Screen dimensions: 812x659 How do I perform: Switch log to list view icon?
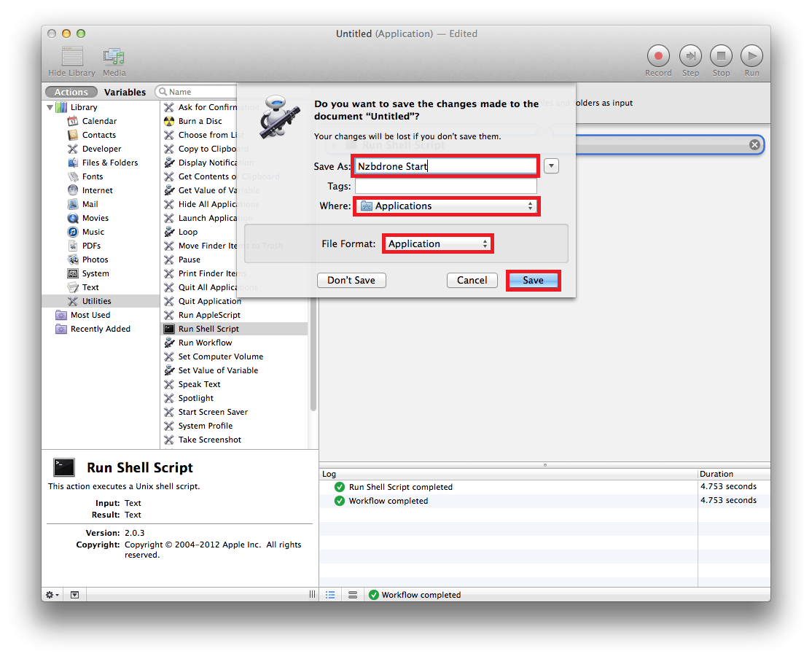(330, 595)
